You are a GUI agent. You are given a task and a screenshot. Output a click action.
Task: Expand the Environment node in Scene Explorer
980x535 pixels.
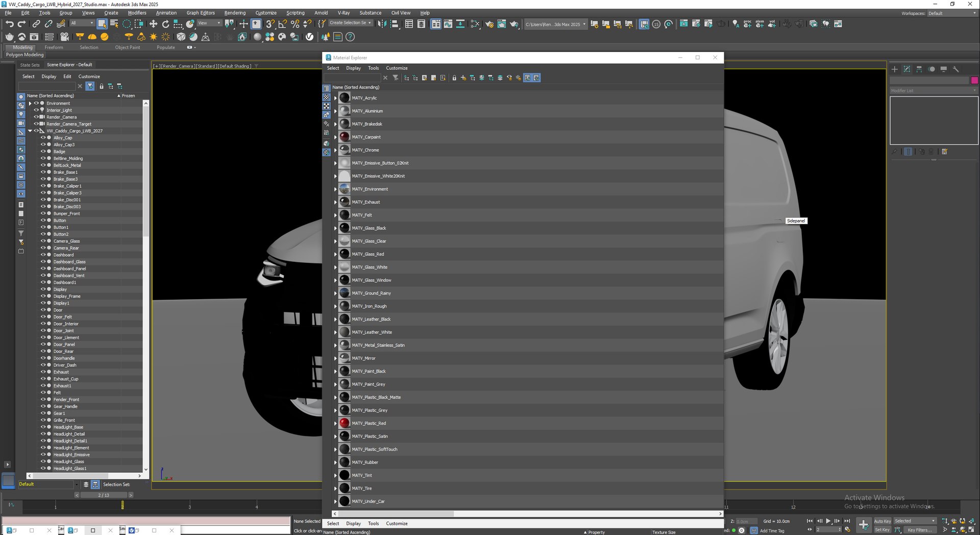[x=30, y=104]
